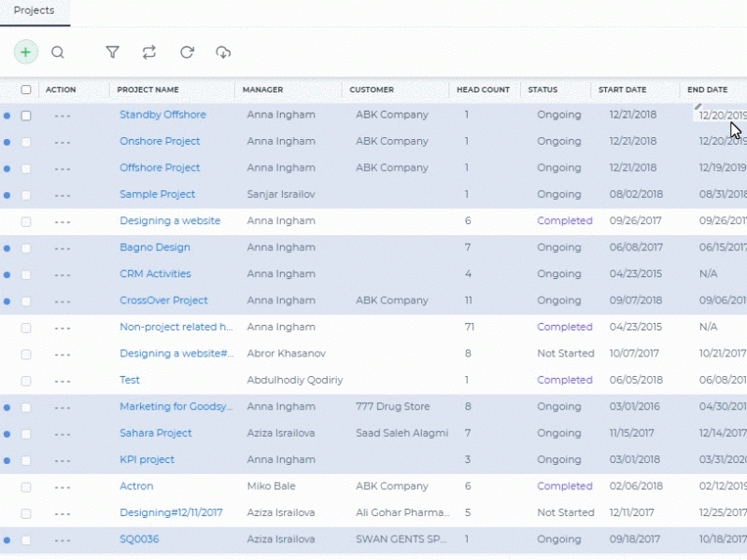The height and width of the screenshot is (560, 747).
Task: Check the Standby Offshore row checkbox
Action: coord(26,116)
